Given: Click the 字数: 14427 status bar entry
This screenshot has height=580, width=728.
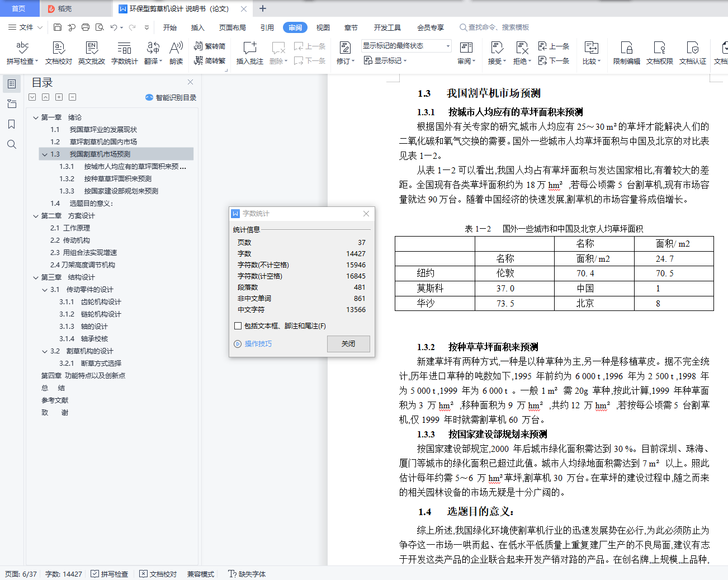Looking at the screenshot, I should pos(64,574).
